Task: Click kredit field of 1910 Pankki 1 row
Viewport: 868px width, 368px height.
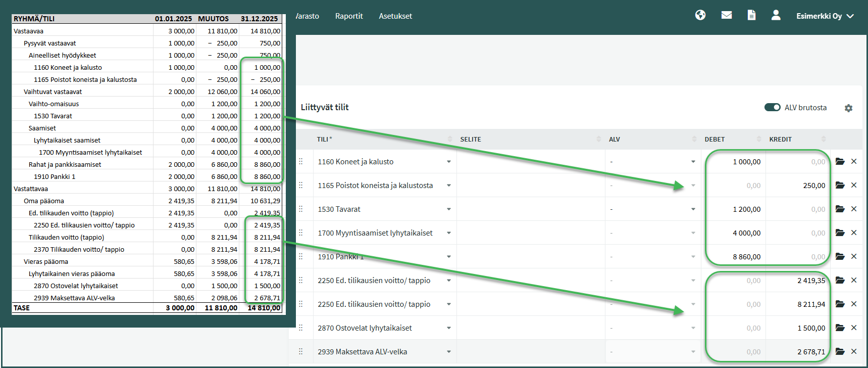Action: pos(798,257)
